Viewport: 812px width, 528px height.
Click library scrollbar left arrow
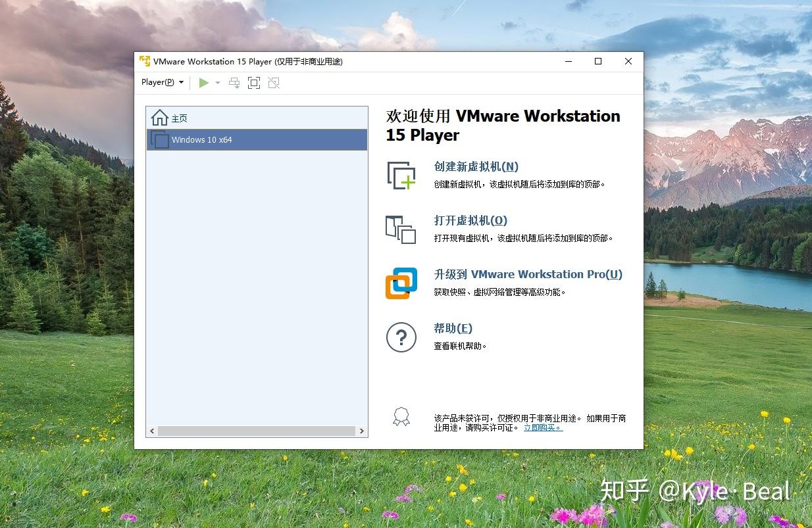[x=152, y=431]
